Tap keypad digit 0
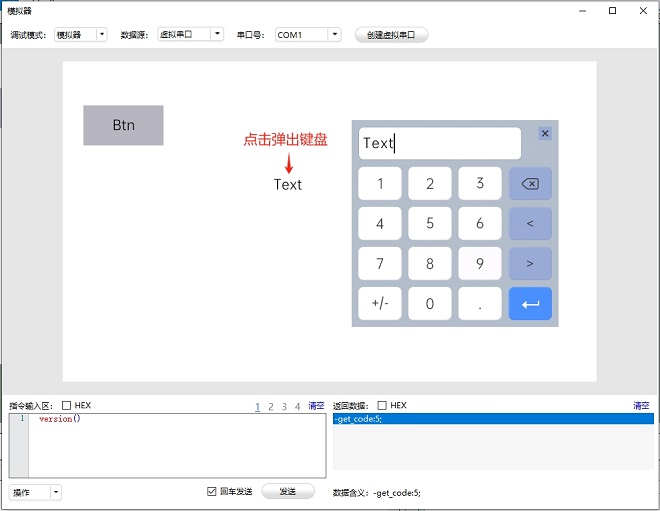Image resolution: width=660 pixels, height=511 pixels. coord(430,303)
